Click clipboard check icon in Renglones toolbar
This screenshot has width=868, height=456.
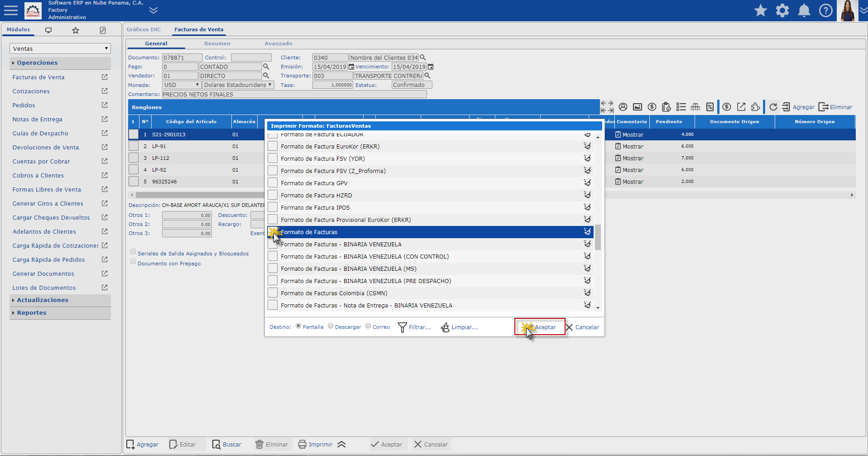pos(667,107)
